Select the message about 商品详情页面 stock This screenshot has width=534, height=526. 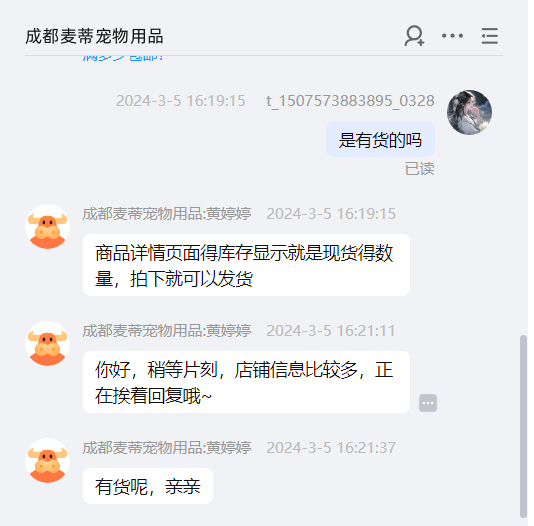(246, 265)
